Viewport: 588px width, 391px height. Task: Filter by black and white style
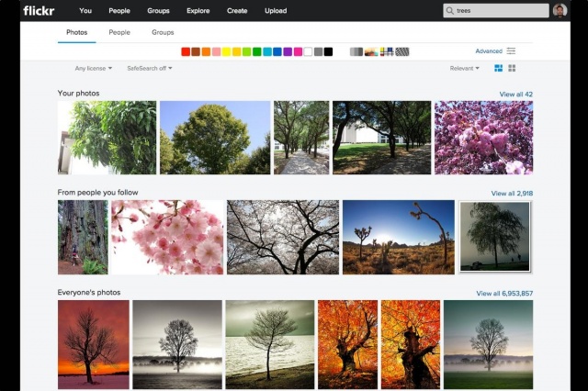(x=356, y=51)
